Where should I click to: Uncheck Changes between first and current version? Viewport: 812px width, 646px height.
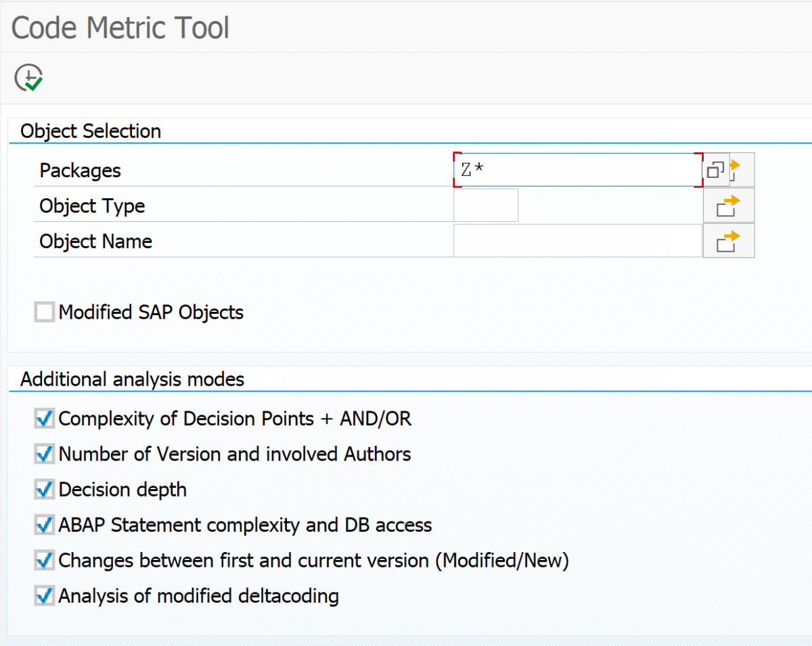point(44,560)
